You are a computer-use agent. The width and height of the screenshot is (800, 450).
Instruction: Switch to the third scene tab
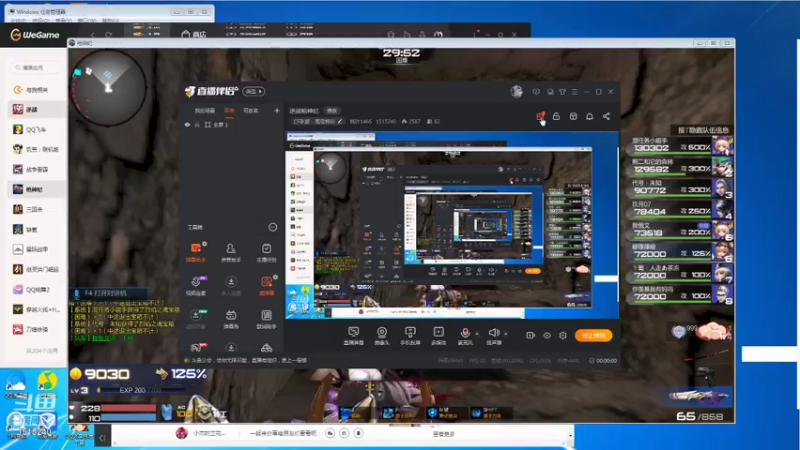tap(251, 110)
